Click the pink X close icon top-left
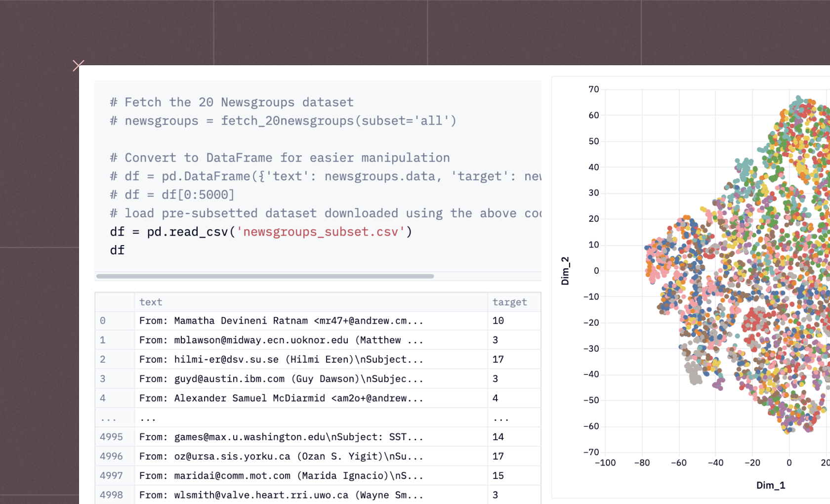 pos(79,65)
